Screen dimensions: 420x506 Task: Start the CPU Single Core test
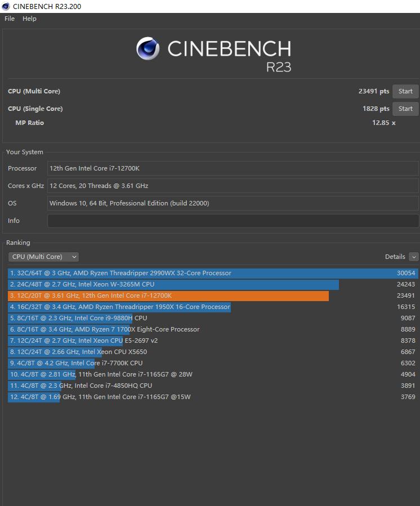tap(405, 109)
